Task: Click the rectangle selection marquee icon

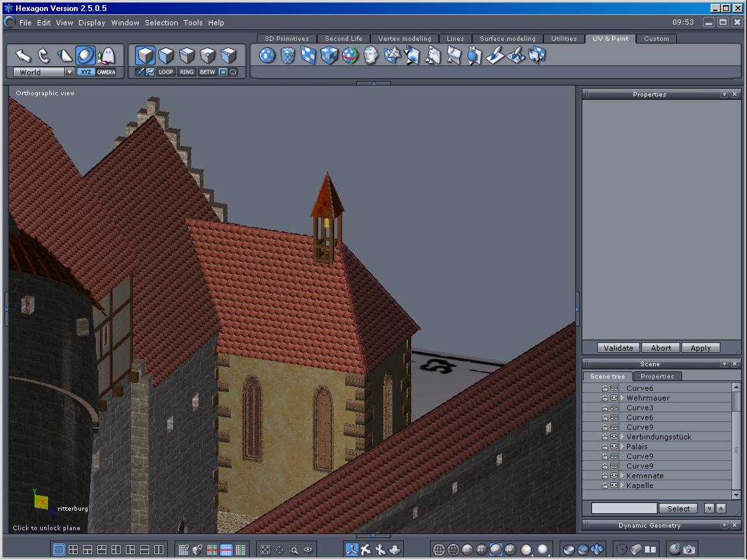Action: click(x=223, y=72)
